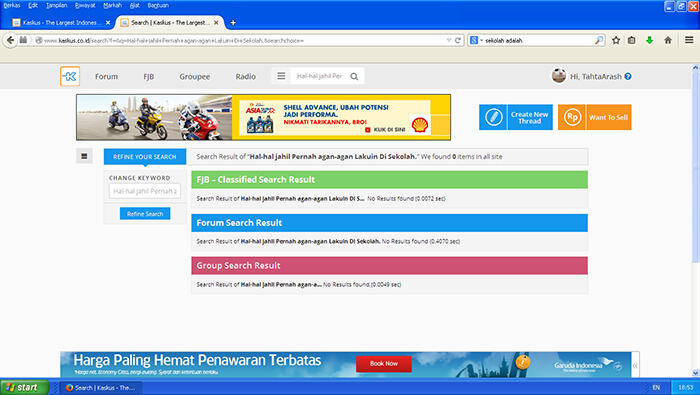Click the Kaskus search magnifier icon

pos(354,76)
